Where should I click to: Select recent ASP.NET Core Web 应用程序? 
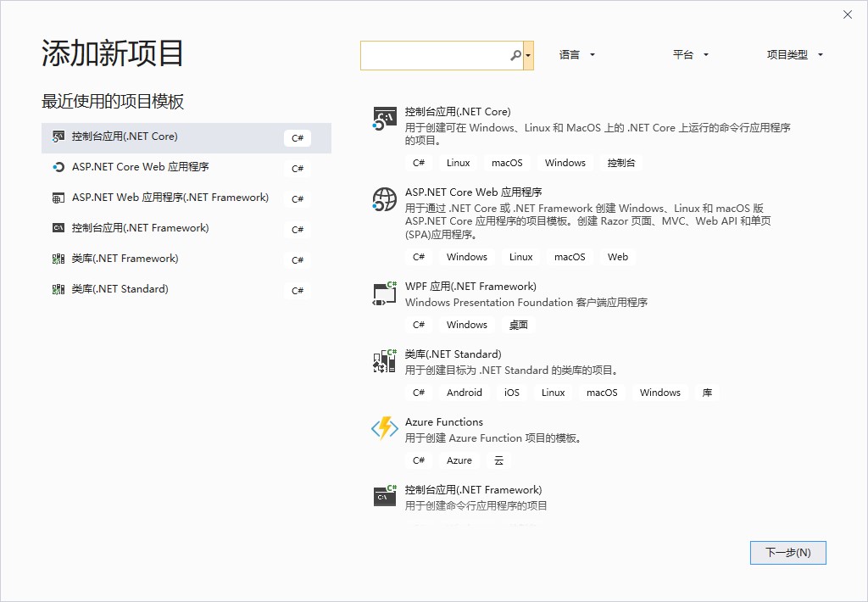[140, 167]
